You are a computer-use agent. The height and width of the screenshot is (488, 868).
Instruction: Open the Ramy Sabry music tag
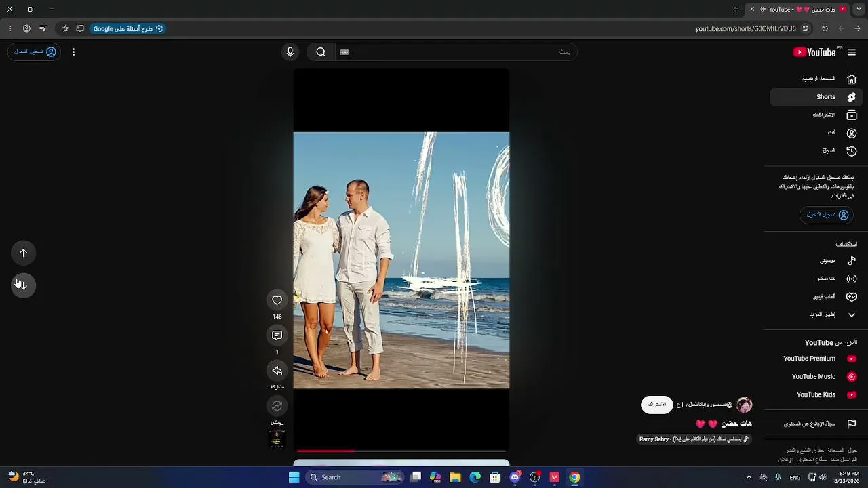click(694, 439)
